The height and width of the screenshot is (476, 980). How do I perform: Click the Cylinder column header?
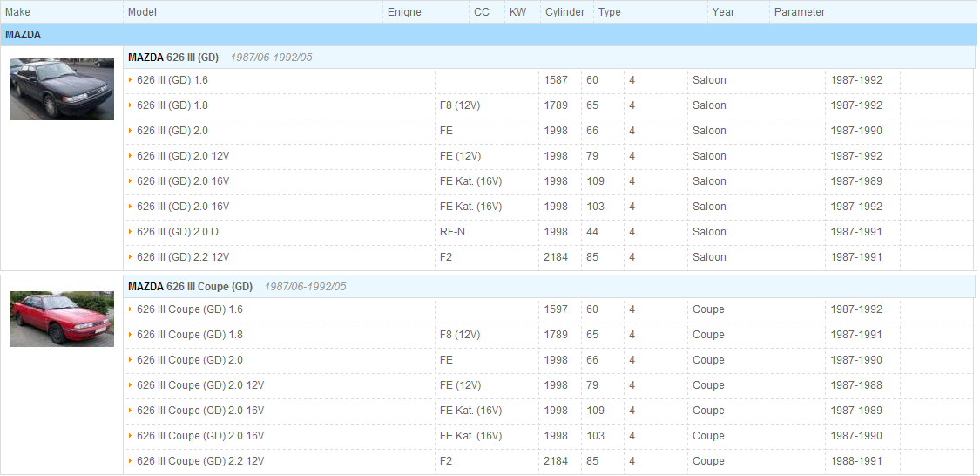coord(565,12)
